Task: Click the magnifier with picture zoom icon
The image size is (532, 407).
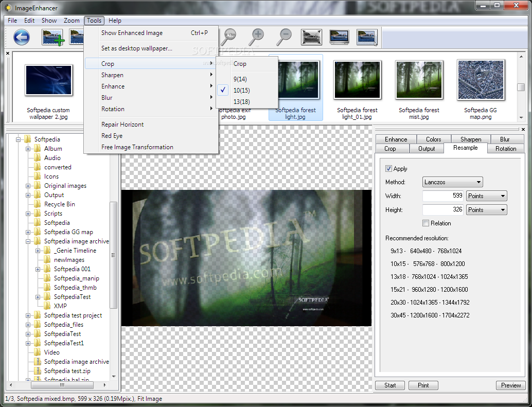Action: pyautogui.click(x=229, y=37)
